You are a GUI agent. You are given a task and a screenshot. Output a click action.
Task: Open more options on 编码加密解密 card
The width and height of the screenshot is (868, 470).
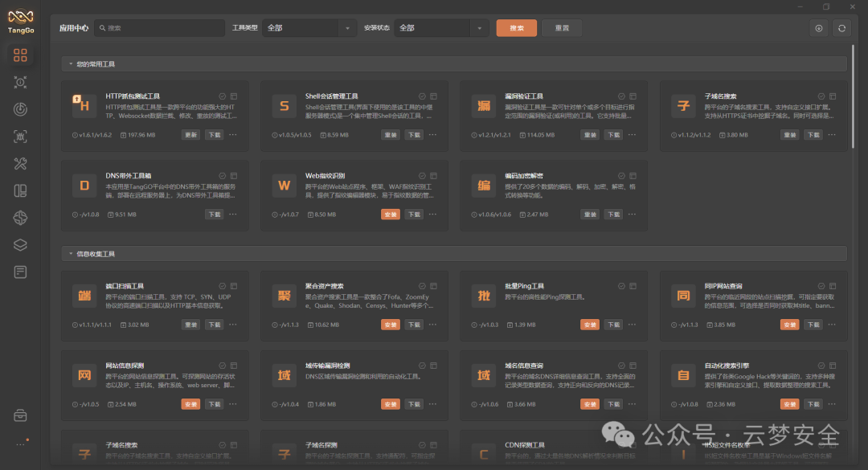click(633, 215)
